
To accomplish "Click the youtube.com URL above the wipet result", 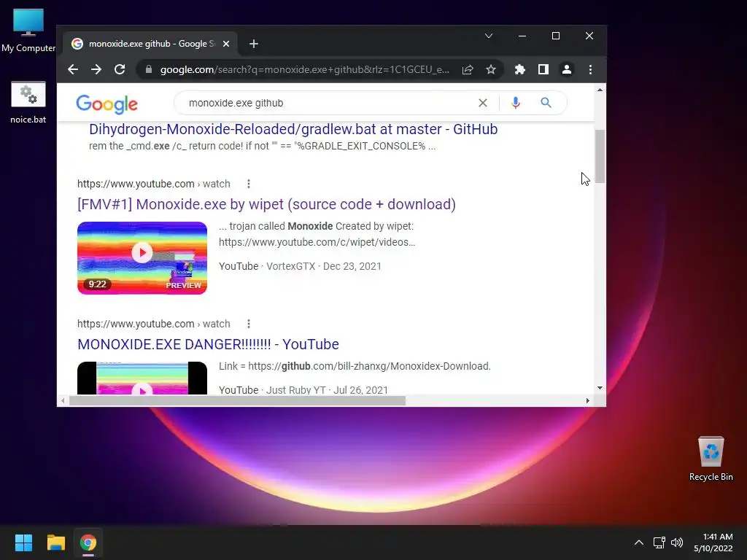I will click(153, 184).
